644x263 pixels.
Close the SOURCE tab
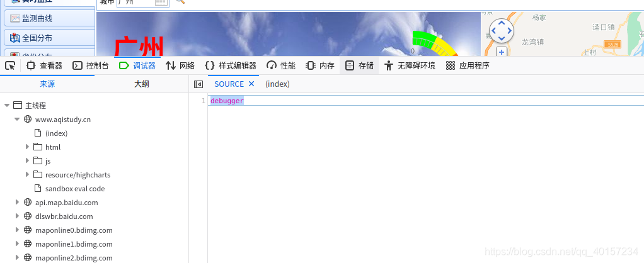251,84
